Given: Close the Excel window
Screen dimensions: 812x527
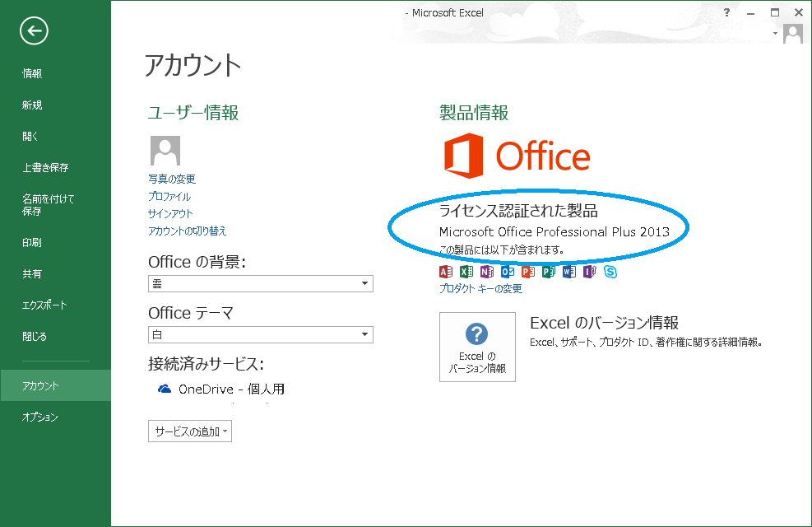Looking at the screenshot, I should pyautogui.click(x=799, y=12).
